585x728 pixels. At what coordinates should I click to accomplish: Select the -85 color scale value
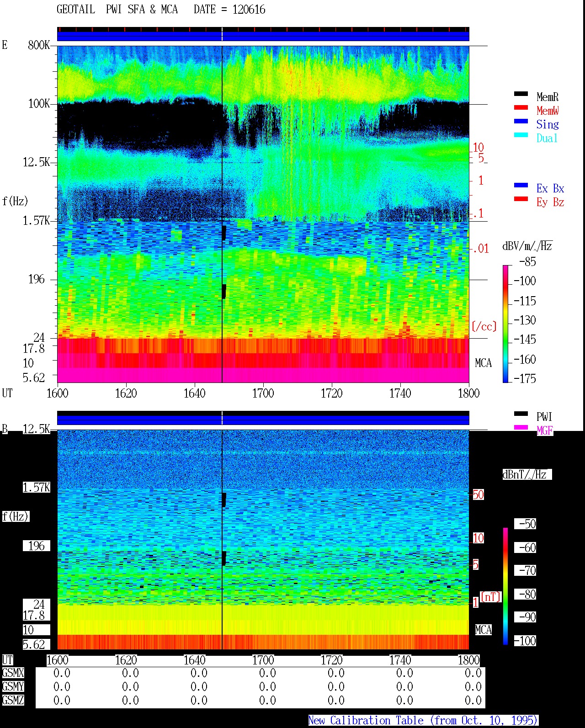[527, 262]
